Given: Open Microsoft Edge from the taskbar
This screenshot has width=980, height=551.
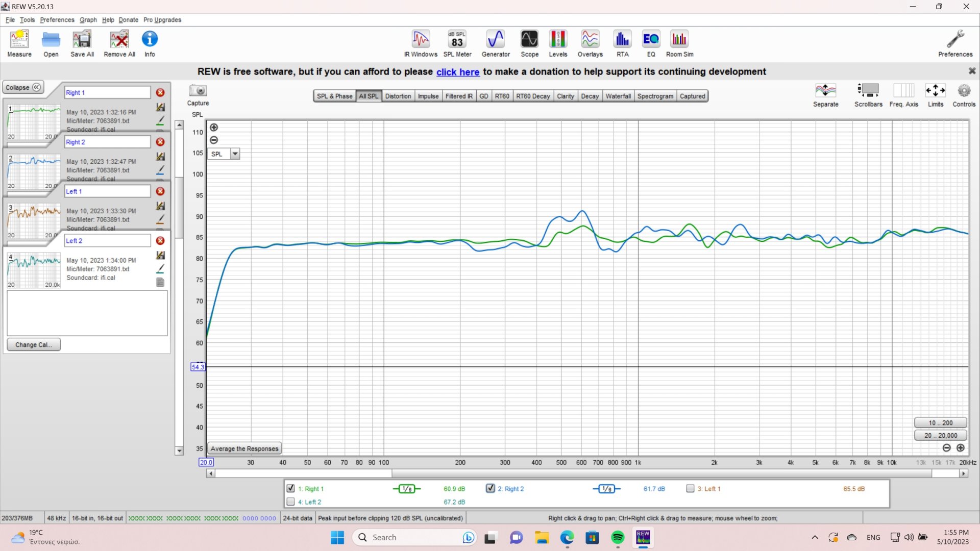Looking at the screenshot, I should 567,537.
